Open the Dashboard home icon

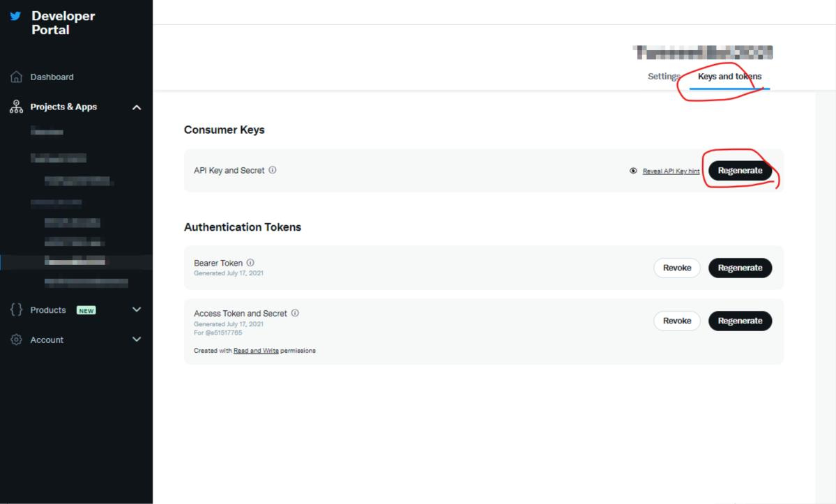pyautogui.click(x=16, y=77)
